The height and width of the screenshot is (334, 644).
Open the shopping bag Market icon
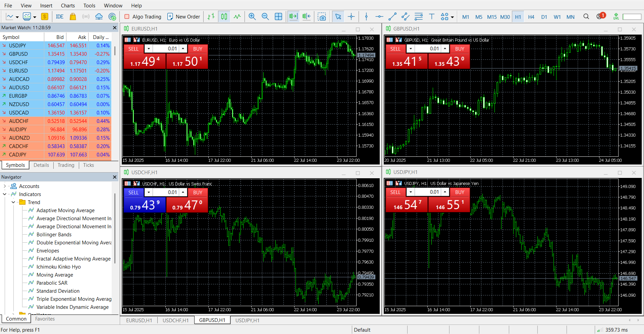click(73, 16)
